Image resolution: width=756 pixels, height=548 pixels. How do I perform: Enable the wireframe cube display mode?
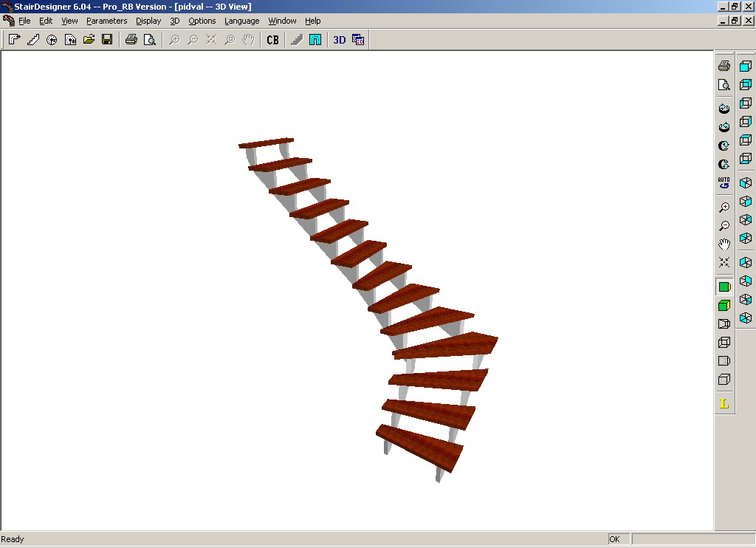click(x=724, y=343)
